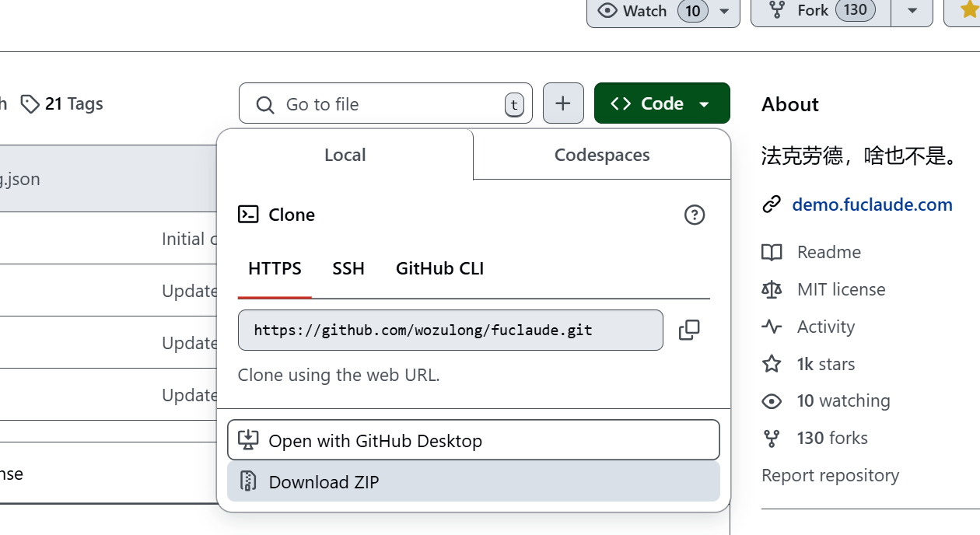Click the fork icon in the Fork button

[776, 10]
